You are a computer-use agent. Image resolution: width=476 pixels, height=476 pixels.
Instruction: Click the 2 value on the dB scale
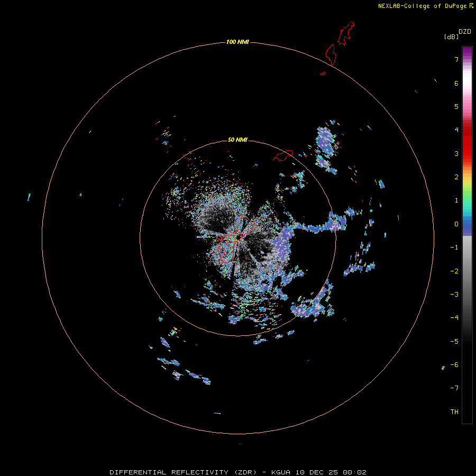tap(456, 177)
